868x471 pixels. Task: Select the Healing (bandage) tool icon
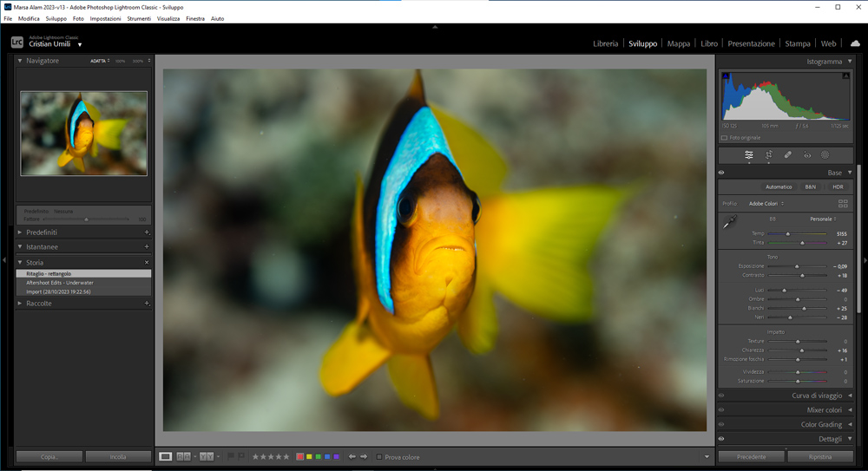787,155
